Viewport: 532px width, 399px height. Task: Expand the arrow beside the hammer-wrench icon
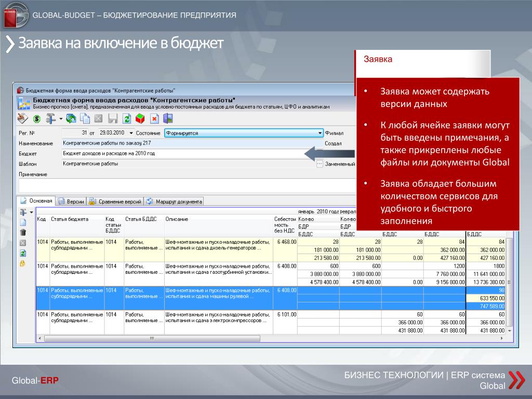click(61, 119)
